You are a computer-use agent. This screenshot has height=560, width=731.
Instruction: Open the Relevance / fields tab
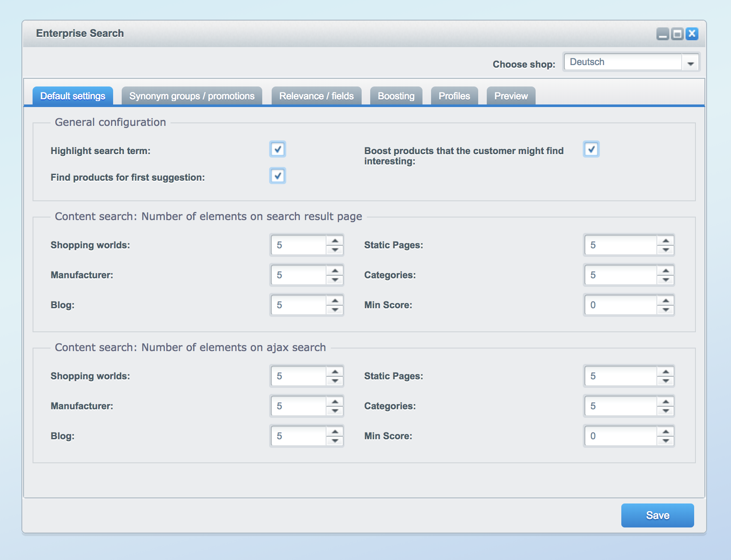click(316, 96)
